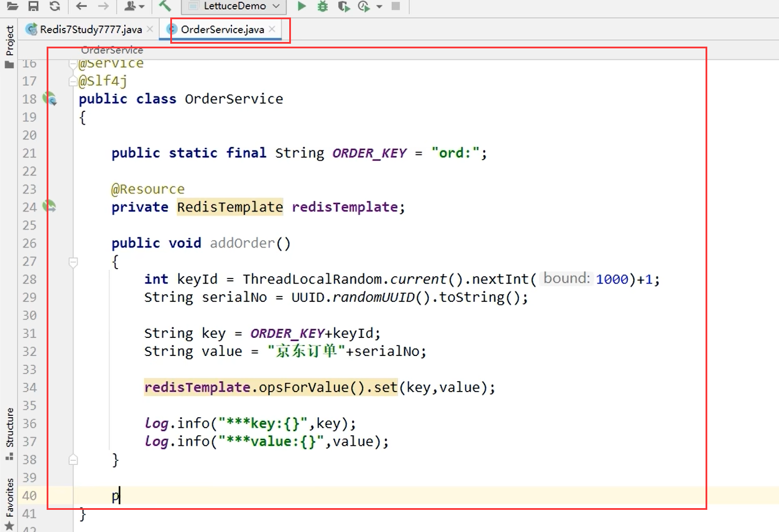Click the Stop square button
Image resolution: width=779 pixels, height=532 pixels.
click(395, 6)
